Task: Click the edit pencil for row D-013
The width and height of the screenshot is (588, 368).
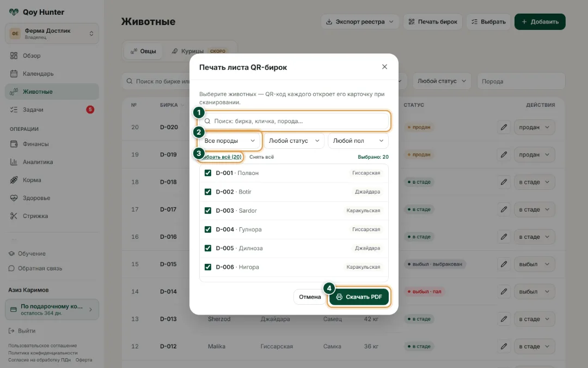Action: click(x=504, y=319)
